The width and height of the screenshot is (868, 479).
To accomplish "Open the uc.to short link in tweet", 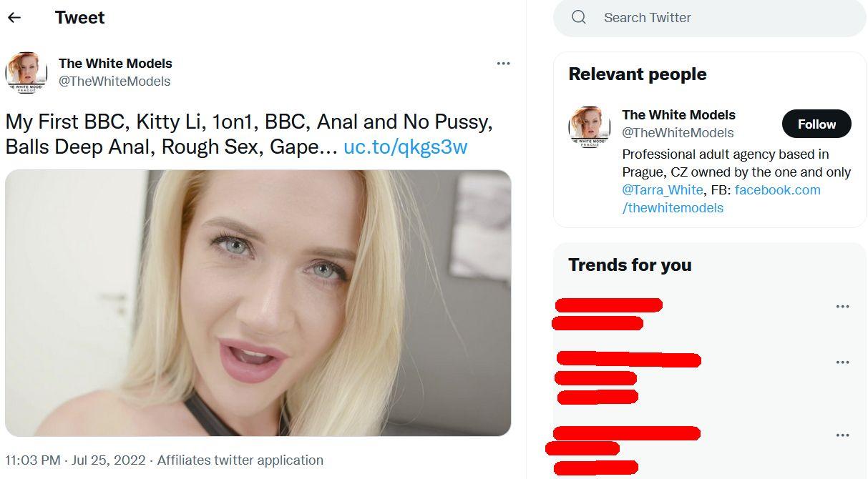I will tap(405, 147).
